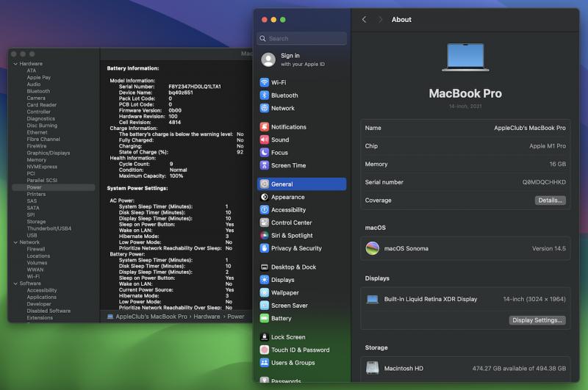Screen dimensions: 588x390
Task: Open Touch ID & Password icon
Action: 265,350
